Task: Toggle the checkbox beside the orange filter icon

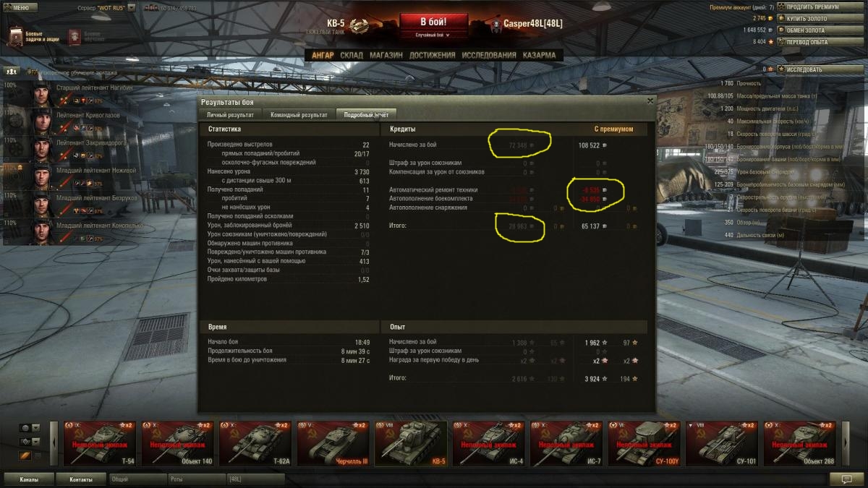Action: point(38,455)
